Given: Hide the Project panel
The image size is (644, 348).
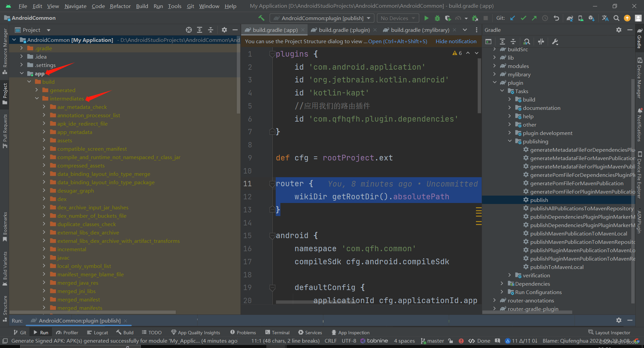Looking at the screenshot, I should tap(235, 30).
